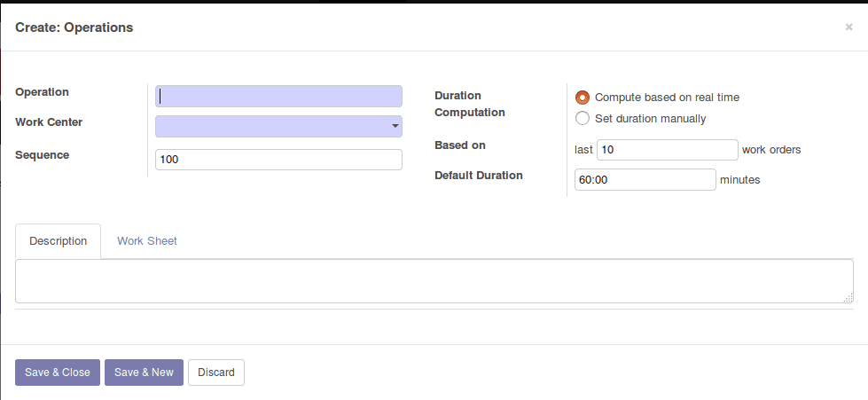Switch to the Work Sheet tab
The height and width of the screenshot is (400, 868).
[147, 241]
